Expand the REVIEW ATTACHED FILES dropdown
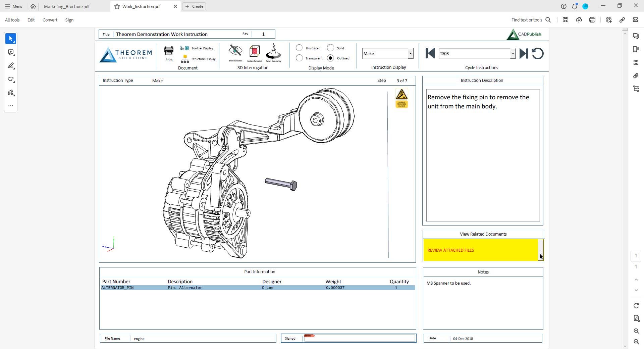The width and height of the screenshot is (644, 349). coord(540,250)
